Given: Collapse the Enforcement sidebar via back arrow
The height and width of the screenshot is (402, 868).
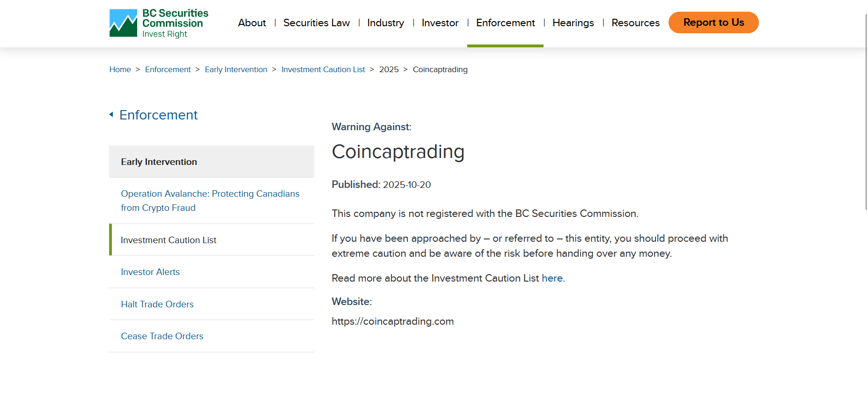Looking at the screenshot, I should click(x=111, y=114).
